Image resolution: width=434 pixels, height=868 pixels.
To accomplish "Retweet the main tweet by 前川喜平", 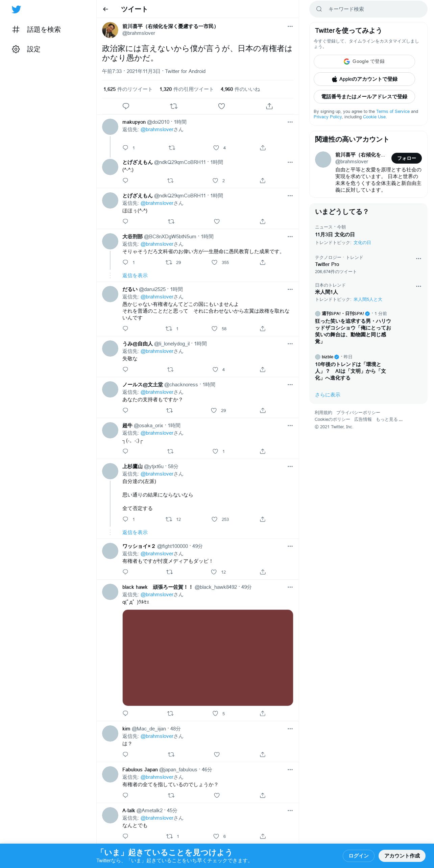I will 174,106.
